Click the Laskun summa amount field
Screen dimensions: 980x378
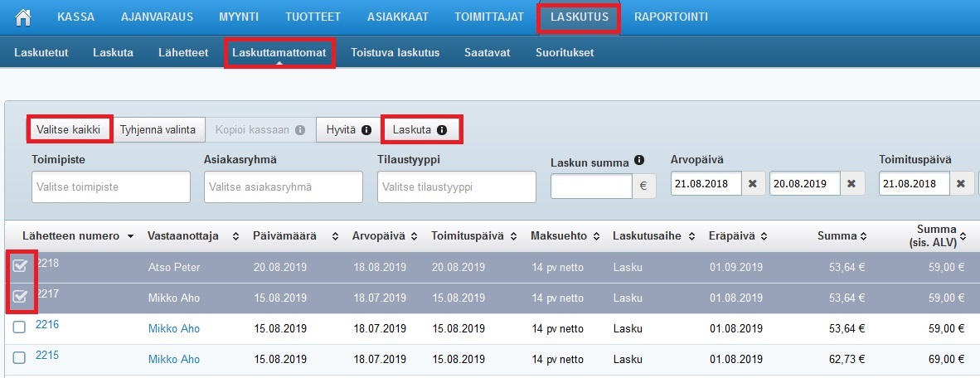[591, 187]
